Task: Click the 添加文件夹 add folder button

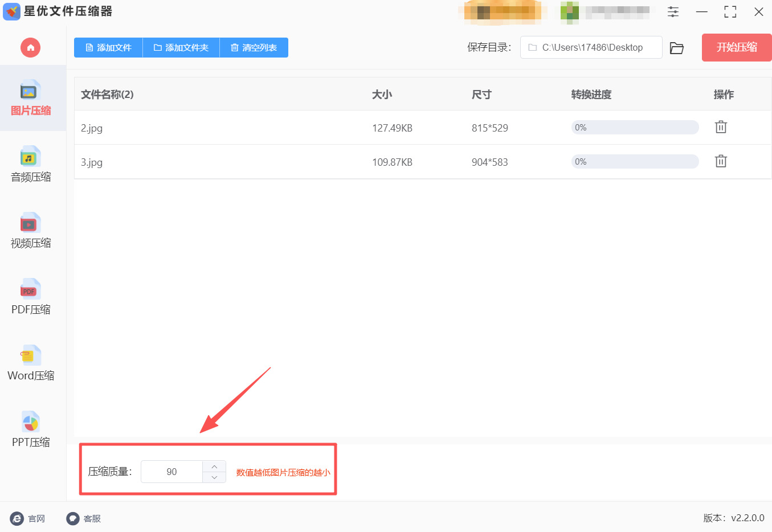Action: 181,48
